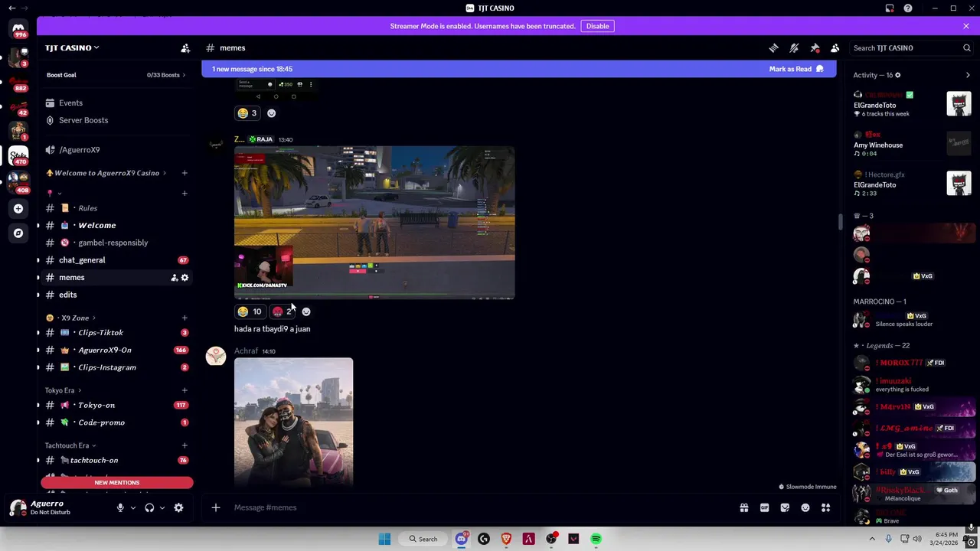Open memes channel settings gear

tap(185, 278)
